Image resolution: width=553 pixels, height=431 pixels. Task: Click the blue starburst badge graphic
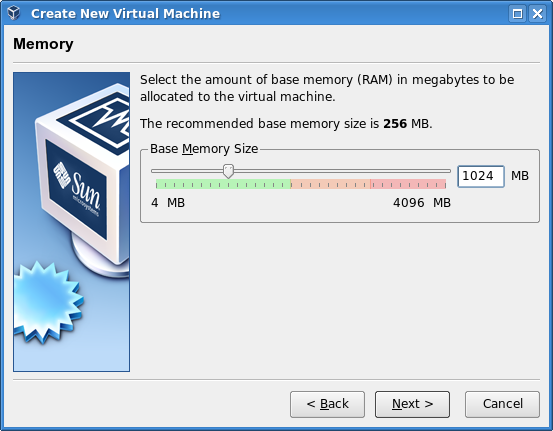(47, 302)
